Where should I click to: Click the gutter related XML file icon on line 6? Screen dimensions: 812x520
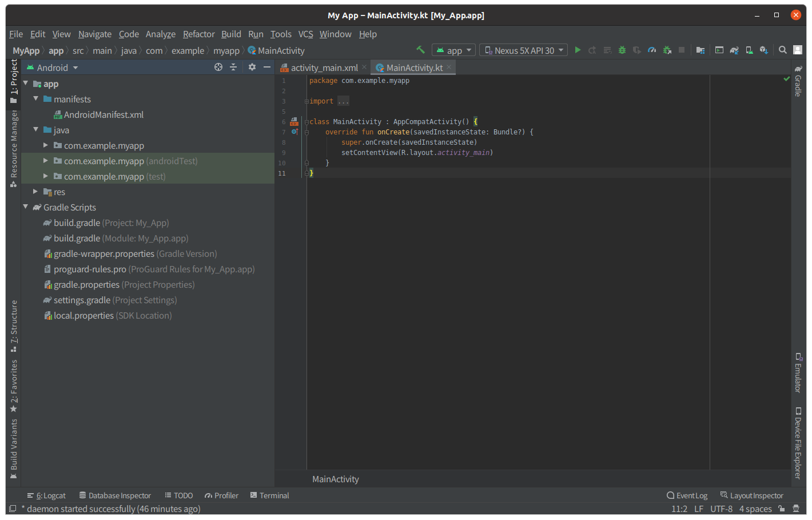pyautogui.click(x=294, y=122)
